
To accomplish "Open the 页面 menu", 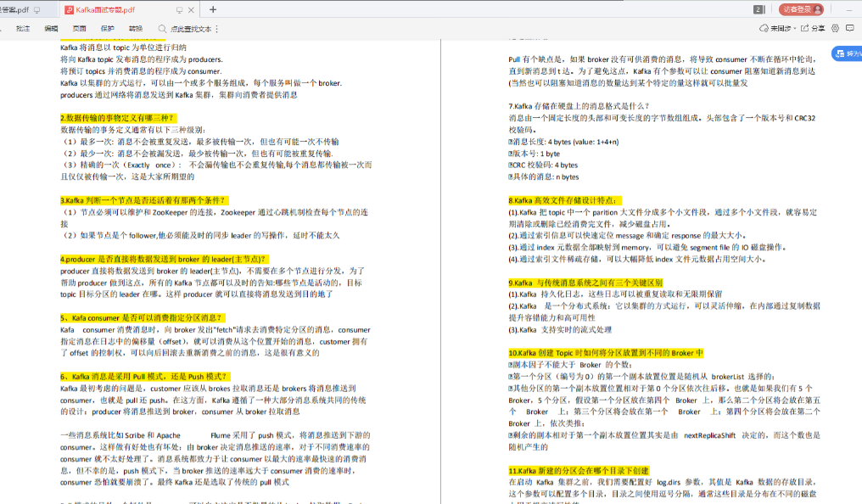I will pyautogui.click(x=79, y=29).
